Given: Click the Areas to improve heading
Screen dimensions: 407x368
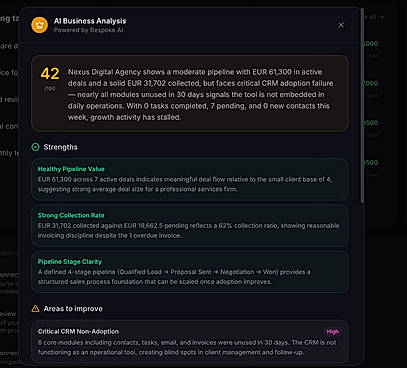Looking at the screenshot, I should coord(73,309).
